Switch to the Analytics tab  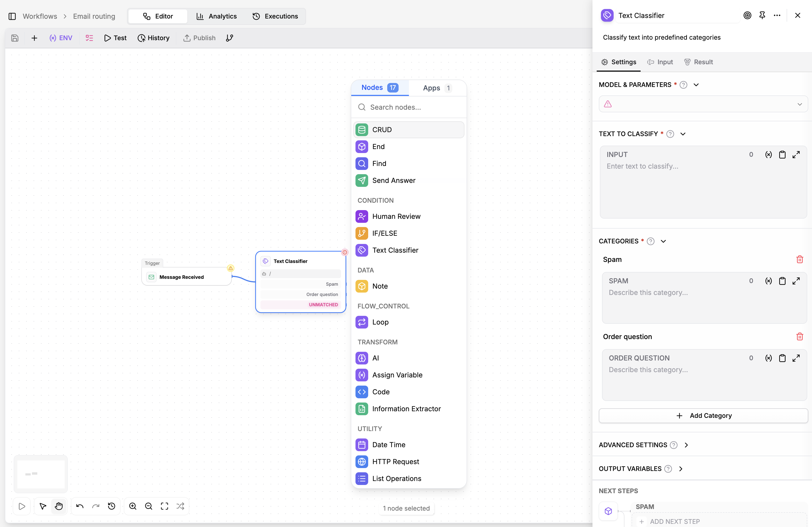[217, 16]
